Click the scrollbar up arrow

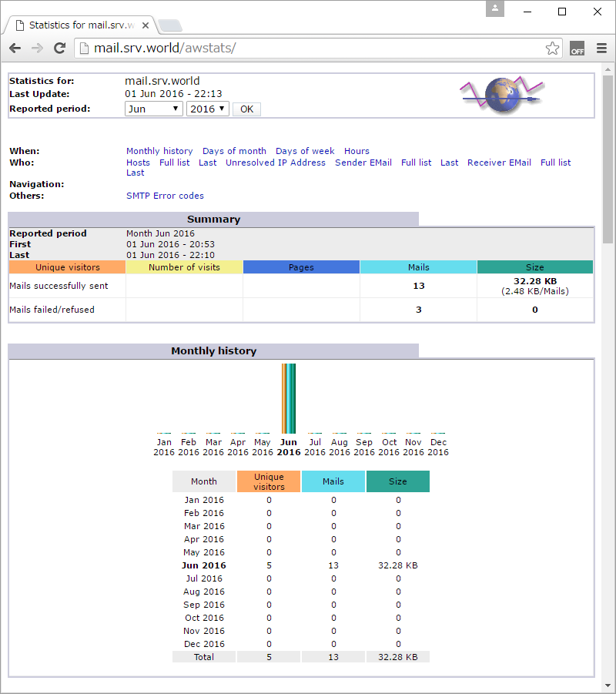click(x=608, y=69)
